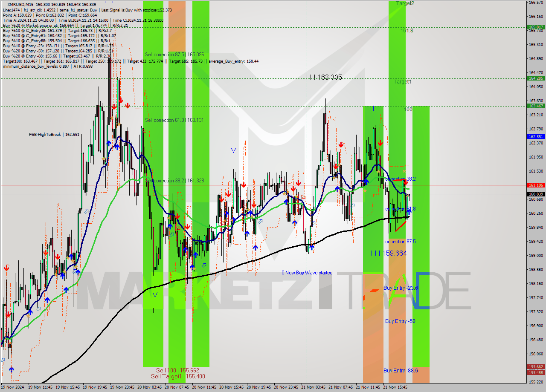Click the FSB-HighToBreak 162.551 label
This screenshot has width=546, height=392.
[54, 135]
